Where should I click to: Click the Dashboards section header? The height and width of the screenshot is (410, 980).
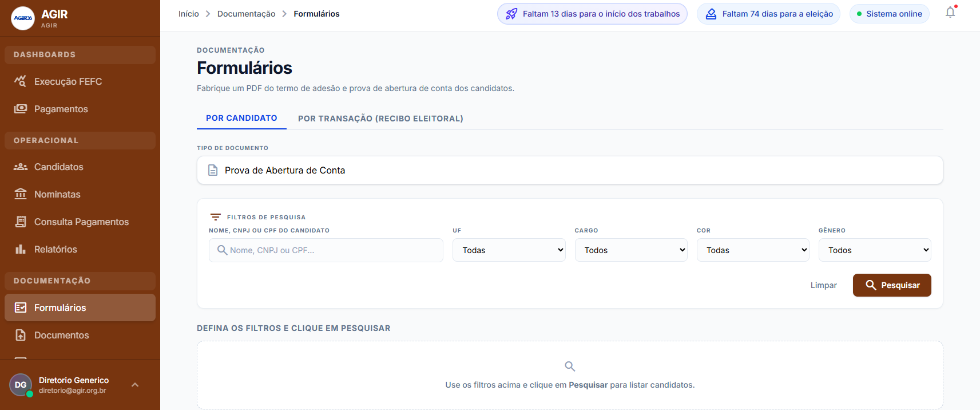tap(80, 54)
